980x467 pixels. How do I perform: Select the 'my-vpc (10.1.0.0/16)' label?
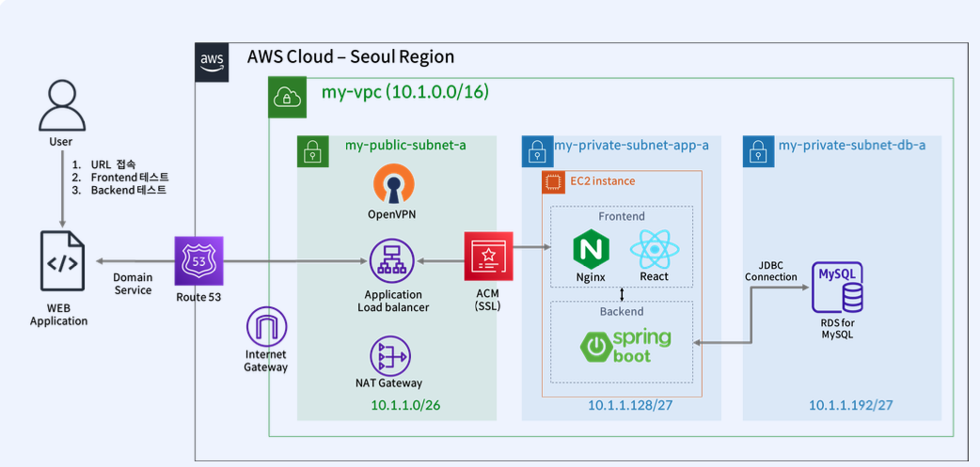click(x=405, y=92)
